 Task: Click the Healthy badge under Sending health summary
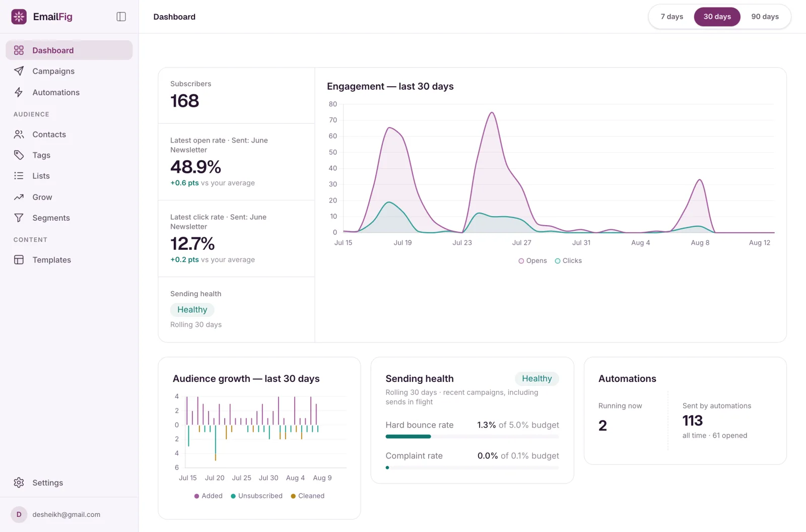coord(192,309)
